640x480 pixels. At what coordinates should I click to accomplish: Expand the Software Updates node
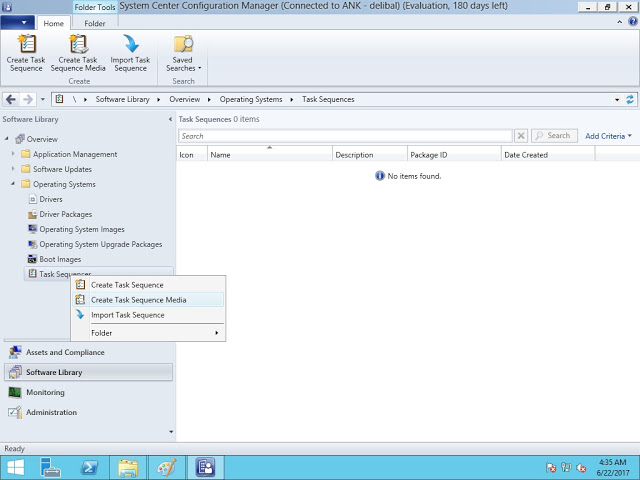(x=14, y=169)
